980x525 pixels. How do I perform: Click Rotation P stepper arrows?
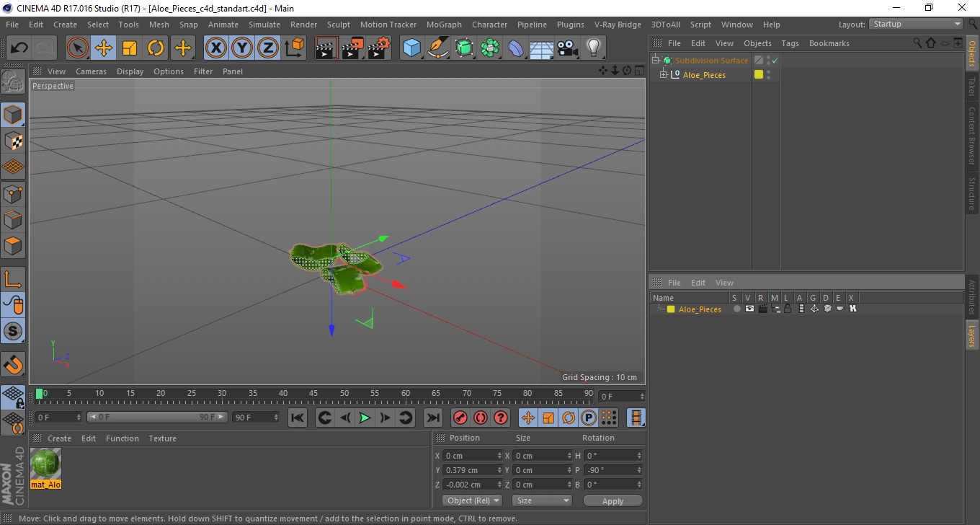click(x=639, y=470)
